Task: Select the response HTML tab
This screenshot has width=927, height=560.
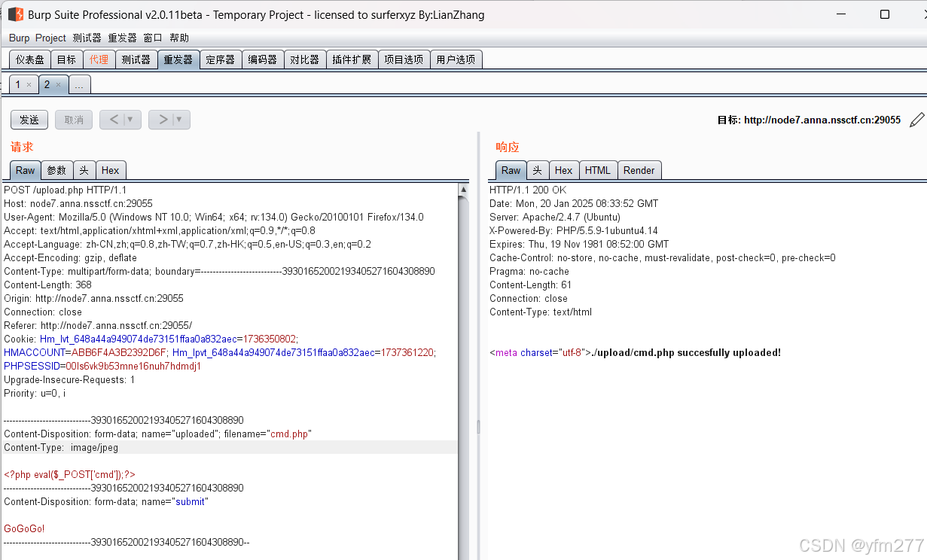Action: coord(598,170)
